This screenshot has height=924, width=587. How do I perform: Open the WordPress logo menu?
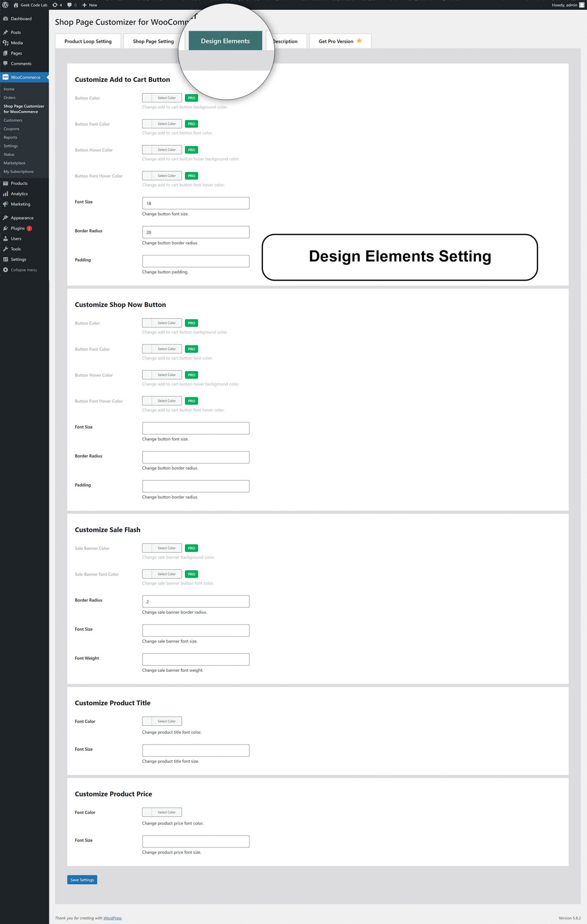(x=5, y=5)
